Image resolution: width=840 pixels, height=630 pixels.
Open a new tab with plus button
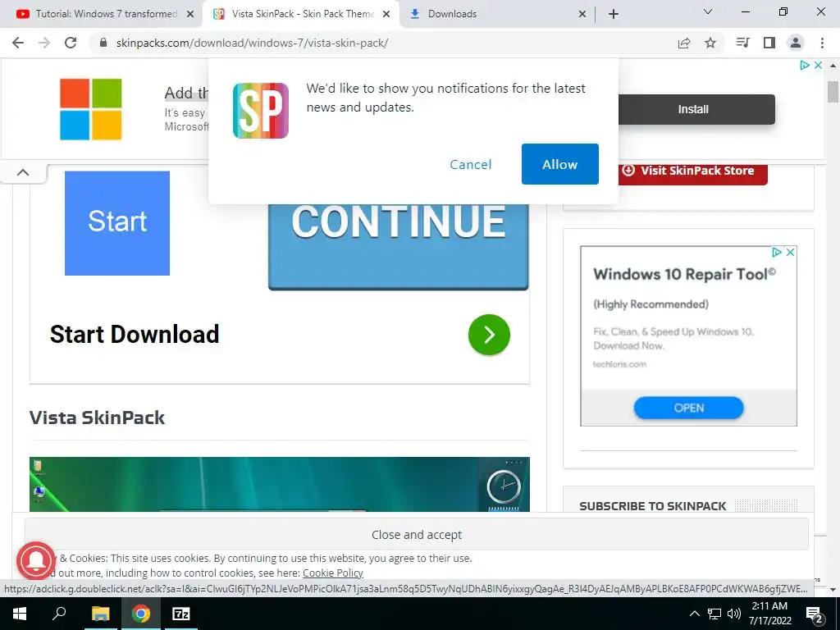pyautogui.click(x=614, y=14)
